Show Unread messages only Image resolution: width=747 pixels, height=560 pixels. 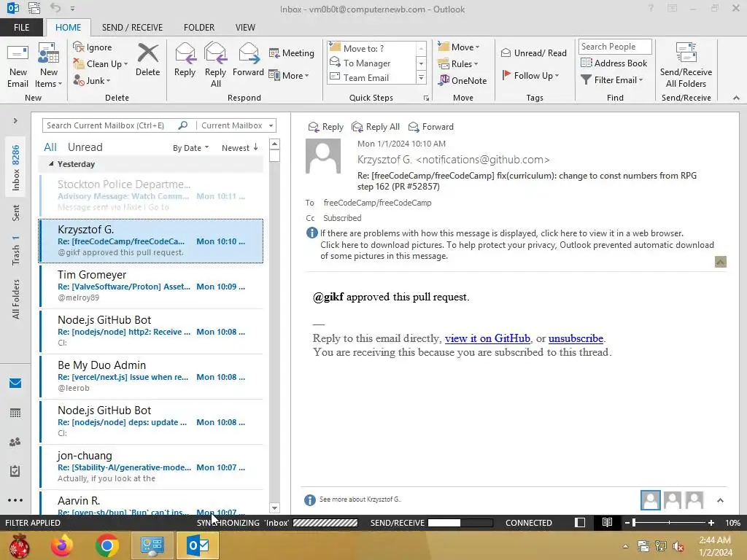(85, 147)
